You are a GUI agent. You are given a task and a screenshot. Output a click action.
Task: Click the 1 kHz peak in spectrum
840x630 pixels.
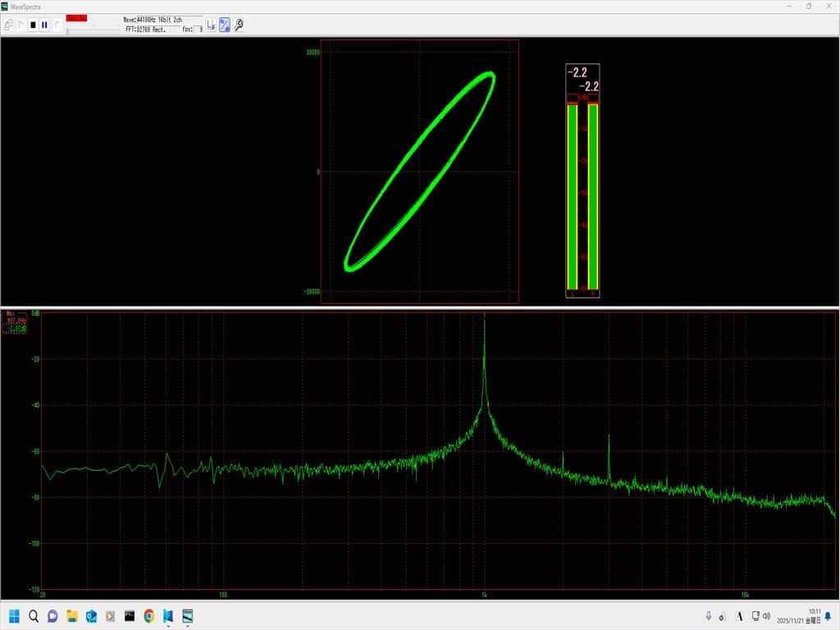[x=484, y=324]
